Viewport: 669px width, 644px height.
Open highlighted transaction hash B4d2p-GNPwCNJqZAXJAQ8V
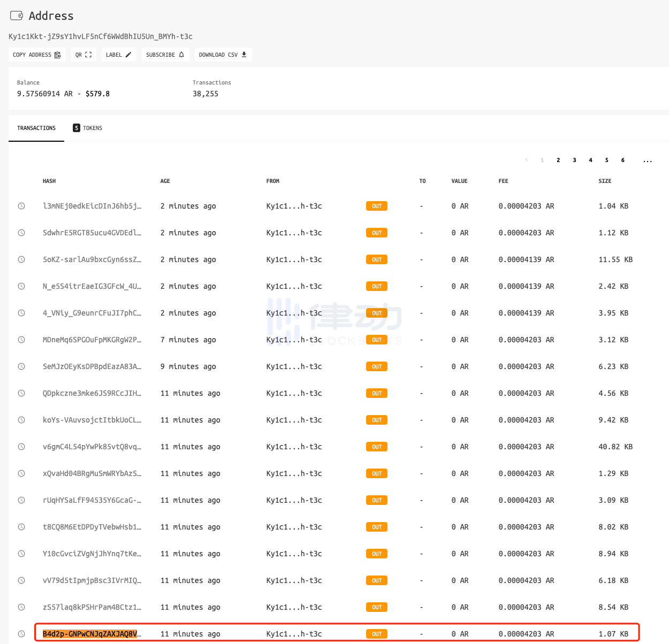pos(92,634)
